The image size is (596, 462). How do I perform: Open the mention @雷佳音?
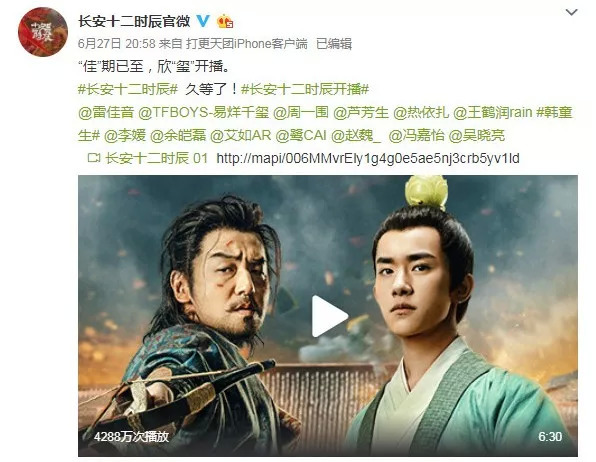click(106, 112)
